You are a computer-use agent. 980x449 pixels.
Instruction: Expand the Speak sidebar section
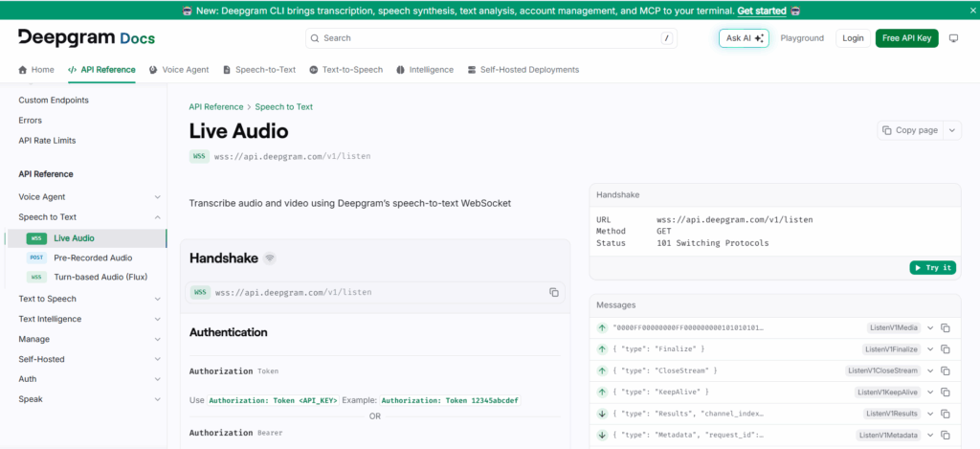coord(158,399)
